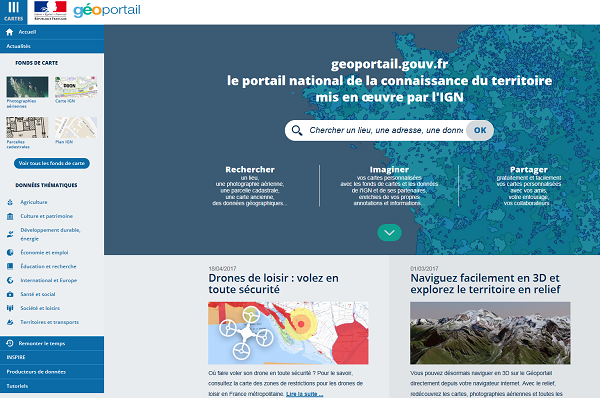Open Naviguez facilement en 3D headline

click(x=485, y=284)
